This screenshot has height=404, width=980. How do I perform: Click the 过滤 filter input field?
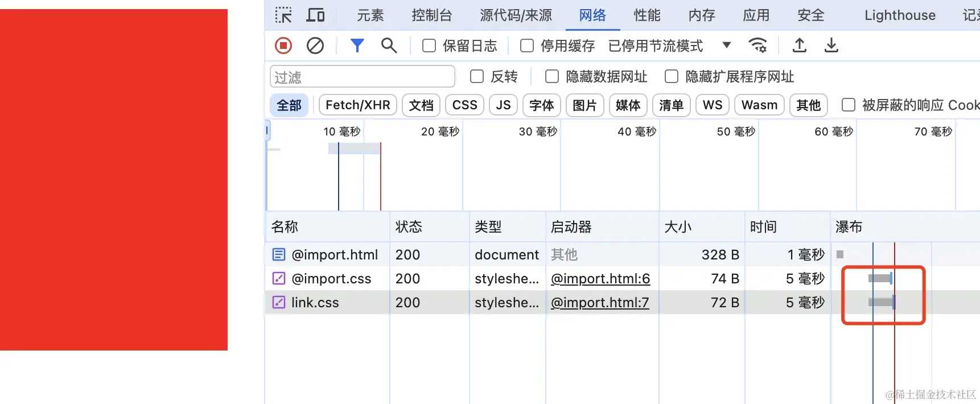(363, 77)
